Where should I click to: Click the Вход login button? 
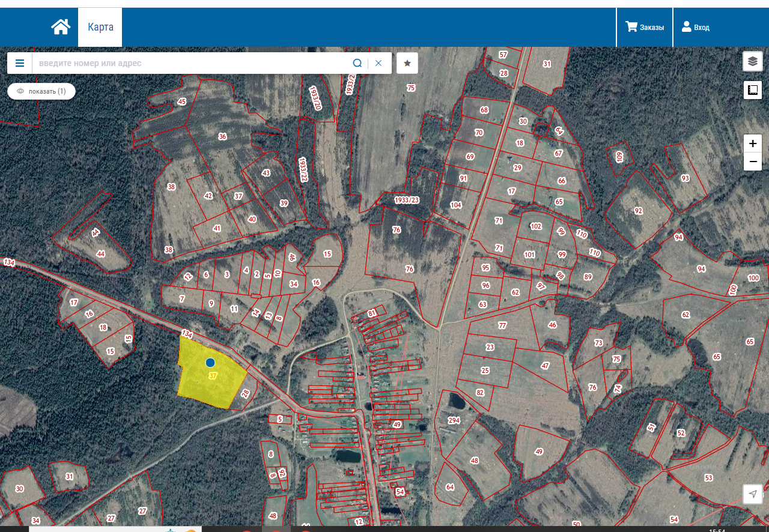pos(695,27)
